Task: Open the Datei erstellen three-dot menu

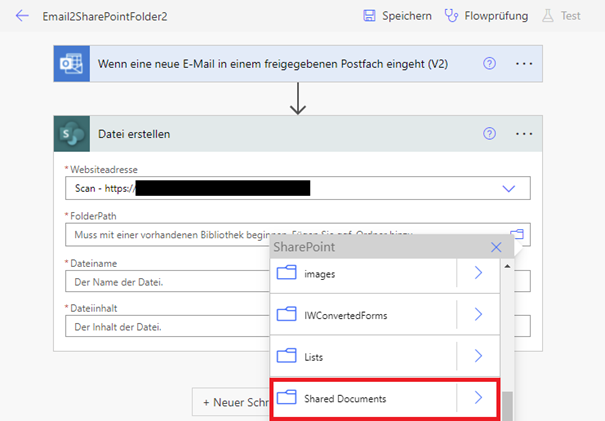Action: (524, 133)
